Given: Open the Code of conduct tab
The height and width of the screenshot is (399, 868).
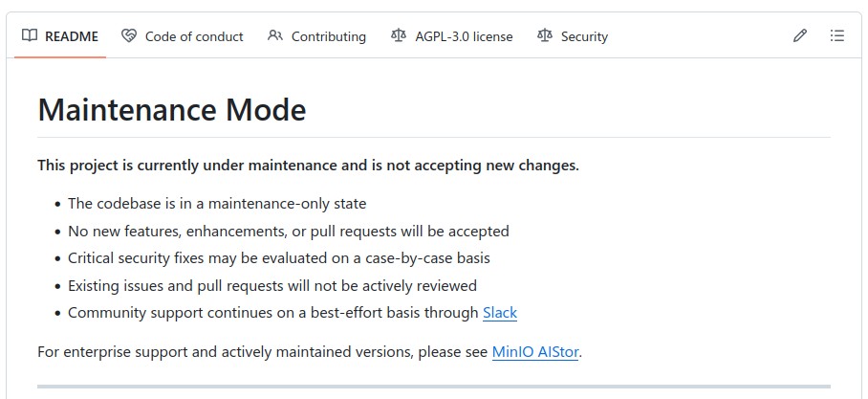Looking at the screenshot, I should [x=194, y=36].
